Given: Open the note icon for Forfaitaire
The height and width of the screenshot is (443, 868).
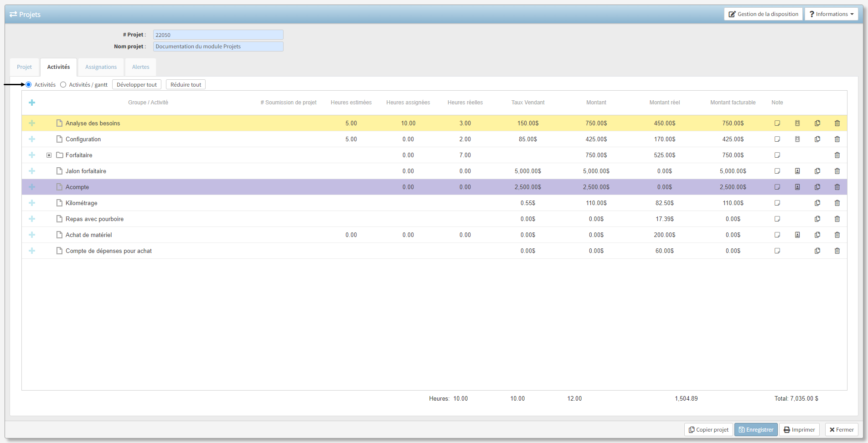Looking at the screenshot, I should point(777,155).
